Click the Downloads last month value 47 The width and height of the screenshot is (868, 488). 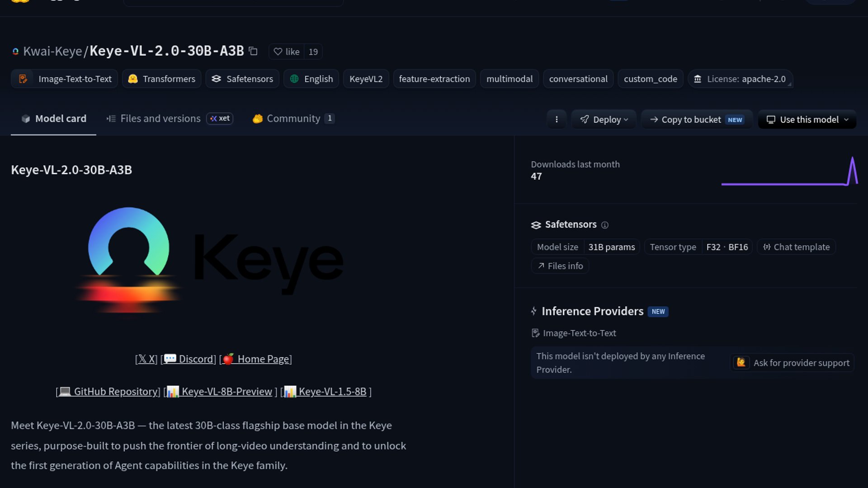click(x=536, y=177)
